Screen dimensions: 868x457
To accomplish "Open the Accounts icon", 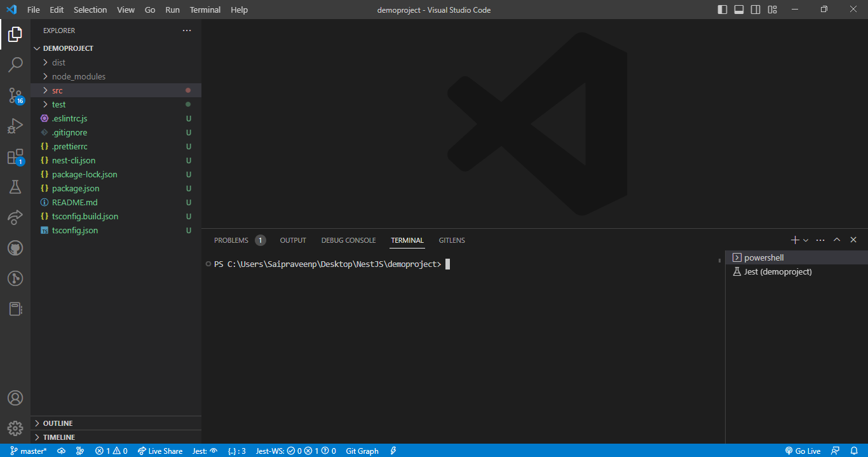I will (x=15, y=398).
